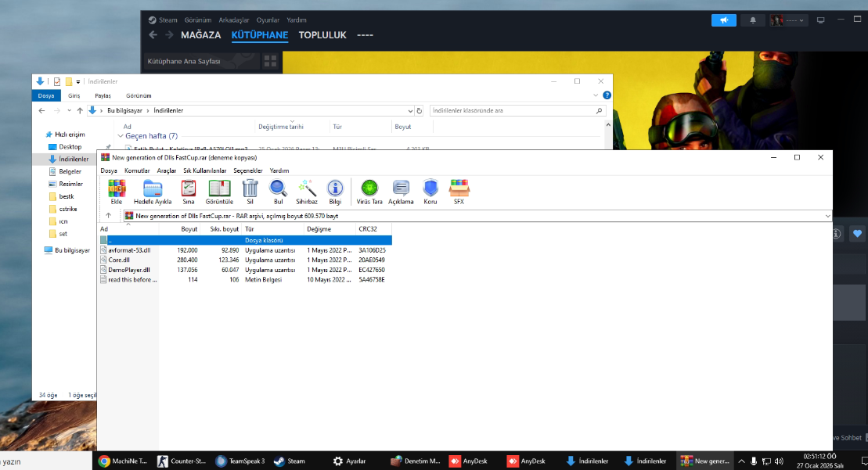Expand Explorer ribbon chevron
Viewport: 868px width, 470px height.
pyautogui.click(x=596, y=95)
